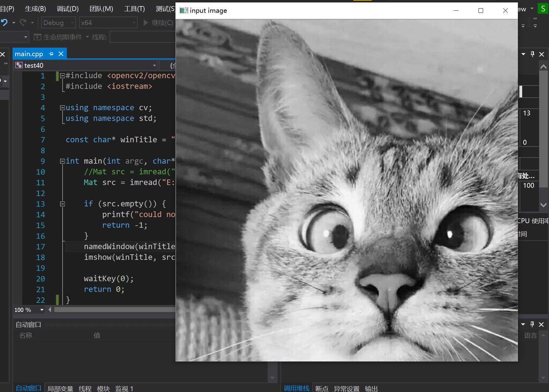This screenshot has width=549, height=392.
Task: Open the 工具(T) tools menu
Action: [x=135, y=9]
